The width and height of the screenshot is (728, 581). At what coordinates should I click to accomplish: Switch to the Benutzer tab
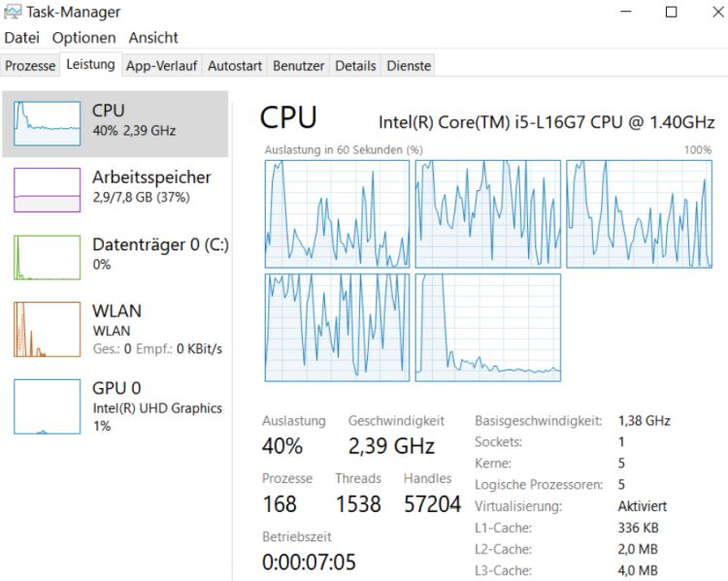point(299,65)
